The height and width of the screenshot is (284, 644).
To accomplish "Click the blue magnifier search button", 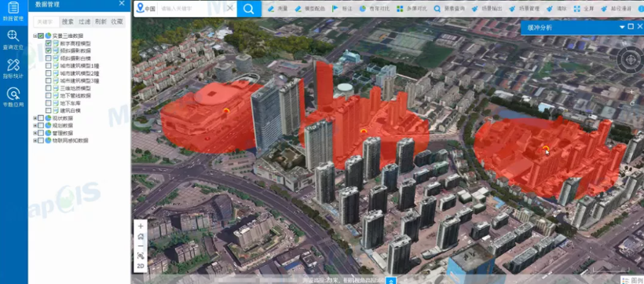I will tap(248, 9).
